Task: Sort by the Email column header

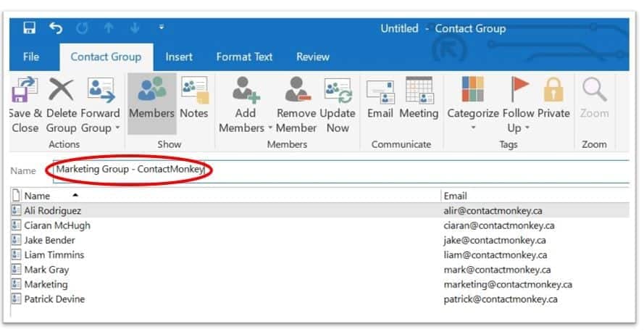Action: pyautogui.click(x=456, y=196)
